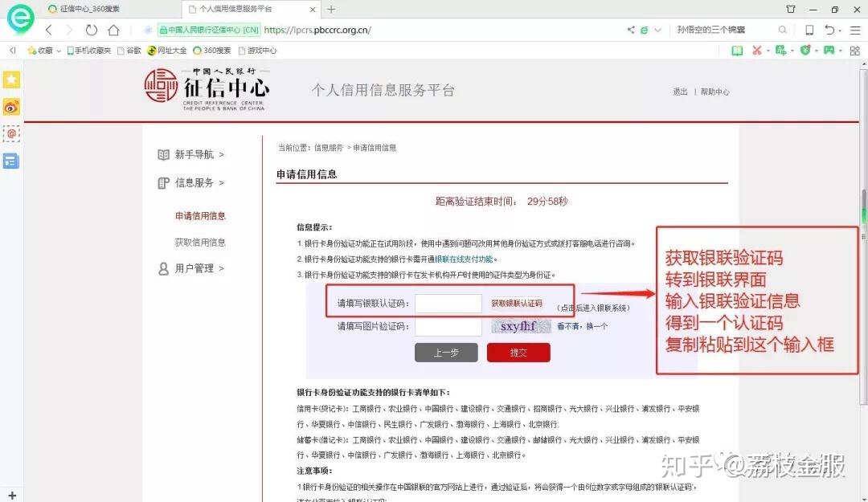This screenshot has width=868, height=502.
Task: Open the 帮助中心 link
Action: tap(714, 92)
